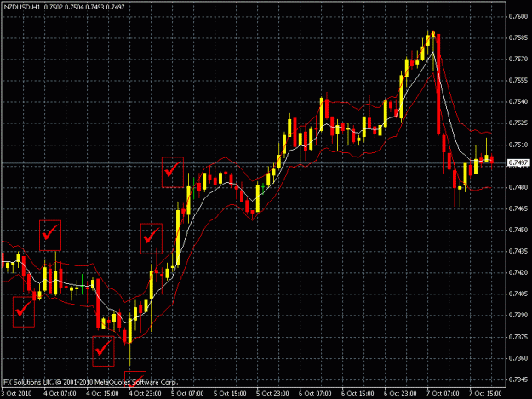Select the 0.7600 price axis label

pyautogui.click(x=518, y=16)
